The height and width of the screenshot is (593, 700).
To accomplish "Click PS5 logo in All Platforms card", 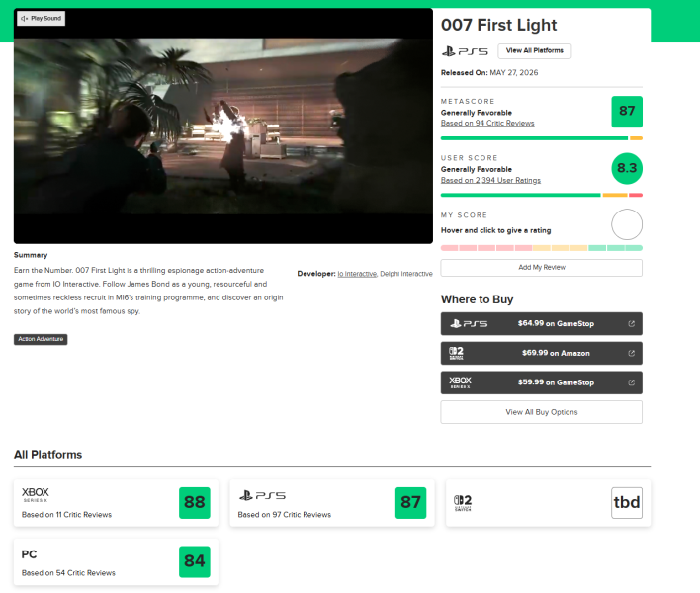I will click(x=263, y=495).
